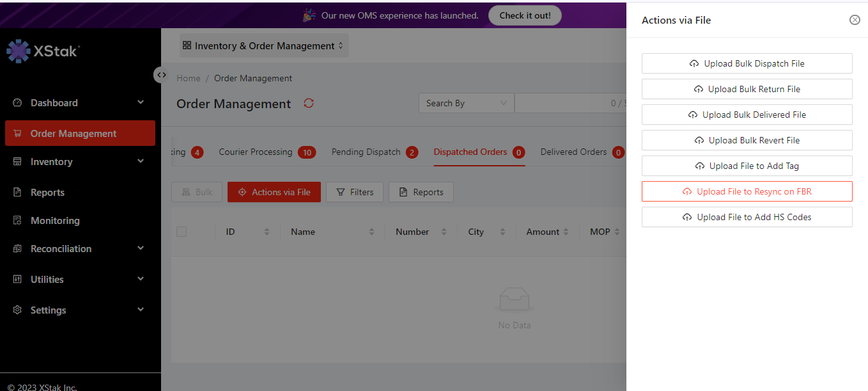Switch to the Pending Dispatch tab
The image size is (868, 391).
click(x=366, y=152)
